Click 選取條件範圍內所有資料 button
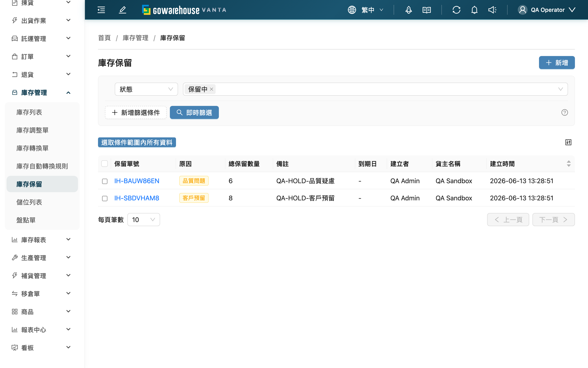Viewport: 588px width, 368px height. pyautogui.click(x=137, y=142)
